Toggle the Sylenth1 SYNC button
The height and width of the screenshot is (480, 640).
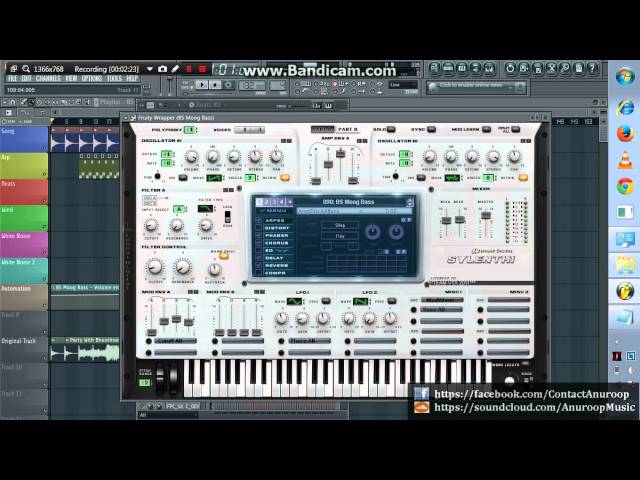point(431,129)
